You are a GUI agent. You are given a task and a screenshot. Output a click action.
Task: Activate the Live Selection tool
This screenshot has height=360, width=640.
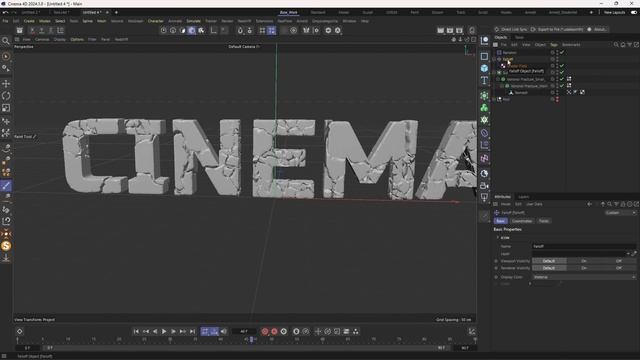click(6, 56)
